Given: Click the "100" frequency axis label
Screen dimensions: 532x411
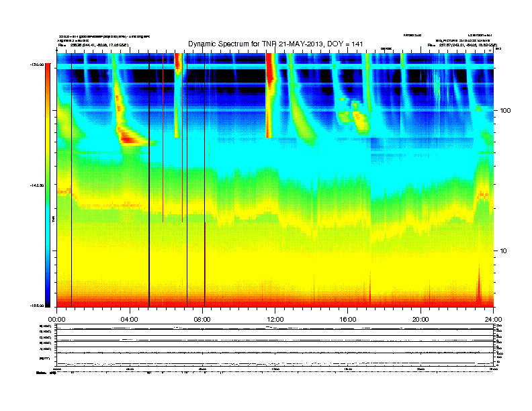Looking at the screenshot, I should [x=505, y=111].
